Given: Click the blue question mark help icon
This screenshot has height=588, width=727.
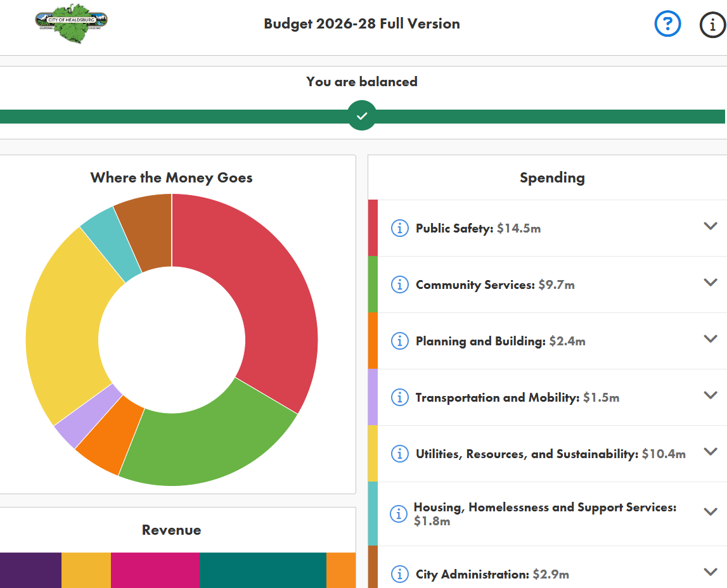Looking at the screenshot, I should tap(667, 25).
